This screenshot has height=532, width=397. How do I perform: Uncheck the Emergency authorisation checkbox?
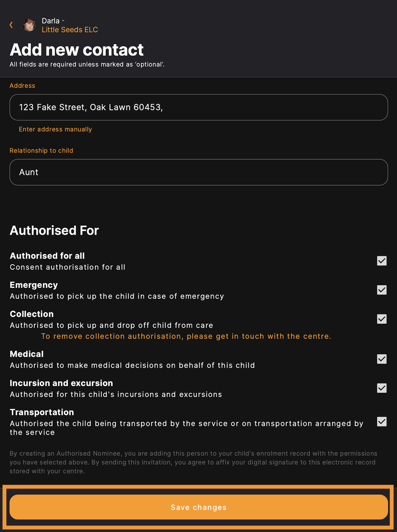(x=382, y=290)
